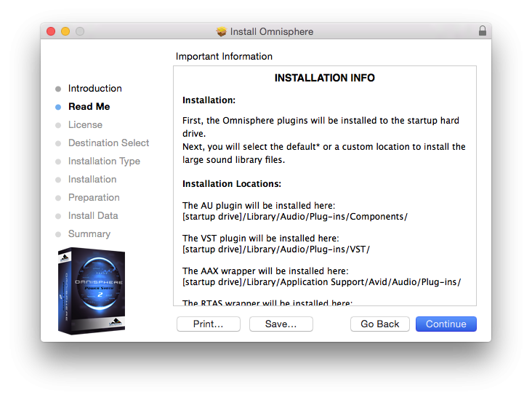
Task: Click the Save... button
Action: 281,324
